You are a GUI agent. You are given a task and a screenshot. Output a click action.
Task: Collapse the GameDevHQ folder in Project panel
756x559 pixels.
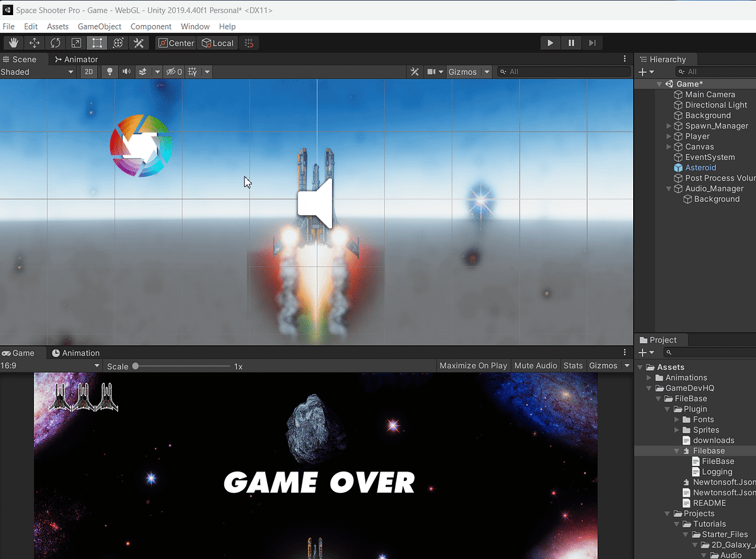tap(648, 388)
